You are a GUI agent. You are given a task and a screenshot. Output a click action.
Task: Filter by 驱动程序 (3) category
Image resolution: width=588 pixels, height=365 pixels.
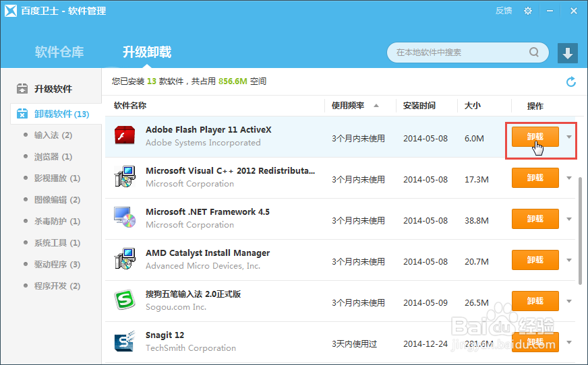tap(57, 264)
